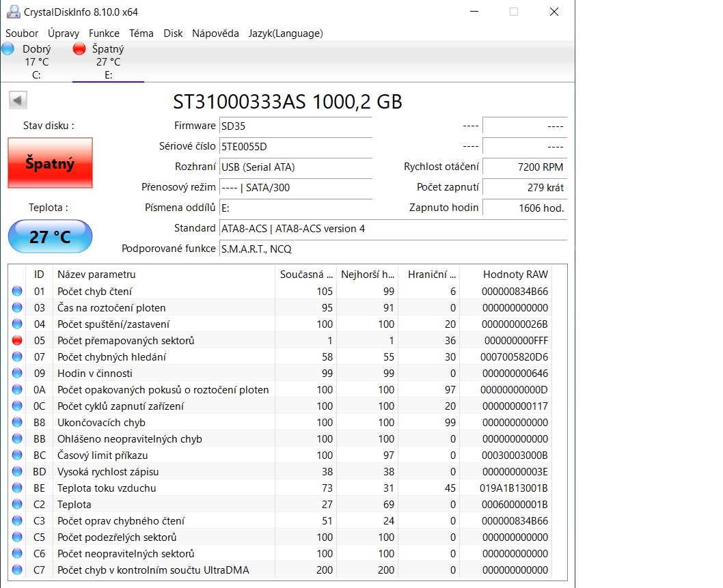This screenshot has height=588, width=723.
Task: Click the red Špatný health status button
Action: [51, 163]
